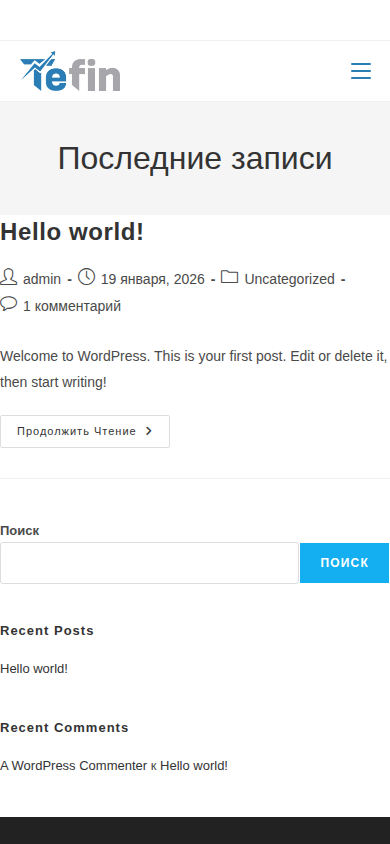Screen dimensions: 390x844
Task: Open the admin author link
Action: click(x=42, y=279)
